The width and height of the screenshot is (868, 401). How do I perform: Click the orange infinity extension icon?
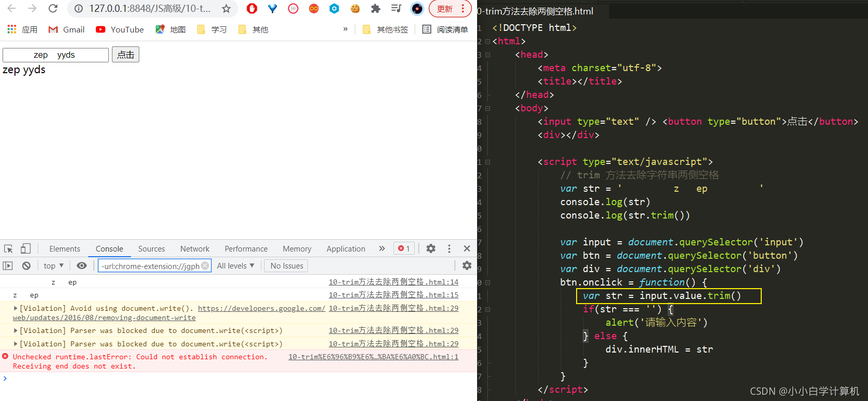314,8
